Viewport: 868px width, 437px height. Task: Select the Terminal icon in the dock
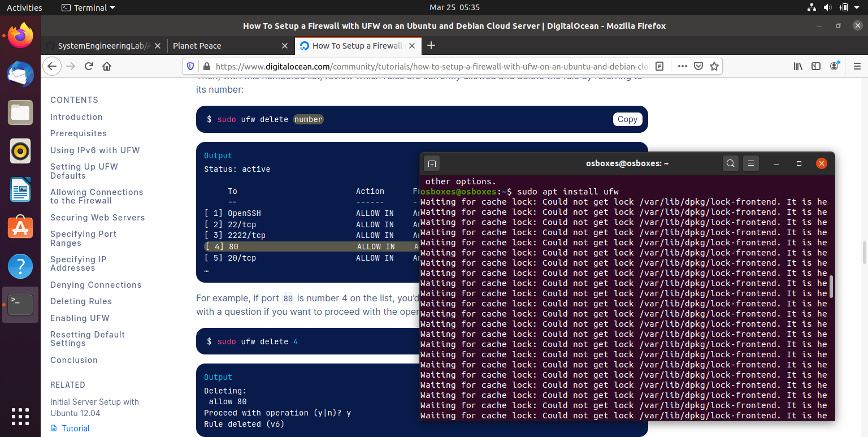tap(20, 305)
